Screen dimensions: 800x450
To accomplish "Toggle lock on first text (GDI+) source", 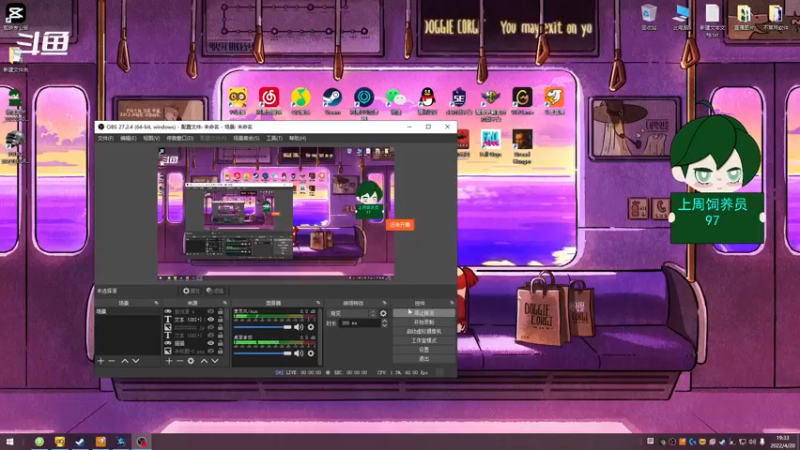I will 220,319.
